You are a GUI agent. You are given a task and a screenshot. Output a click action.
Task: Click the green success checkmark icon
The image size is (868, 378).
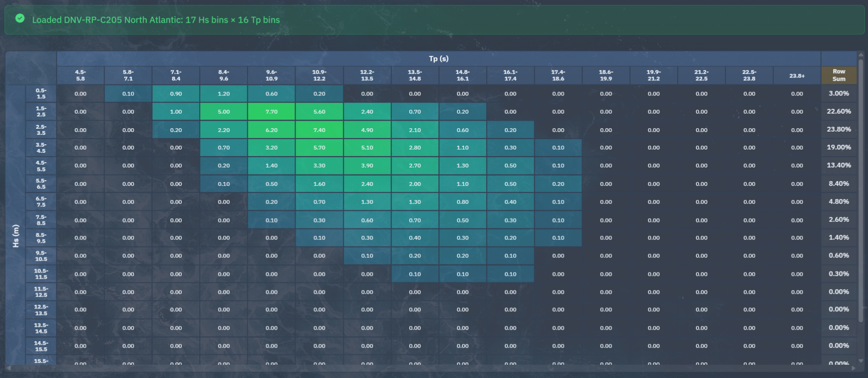pyautogui.click(x=20, y=18)
